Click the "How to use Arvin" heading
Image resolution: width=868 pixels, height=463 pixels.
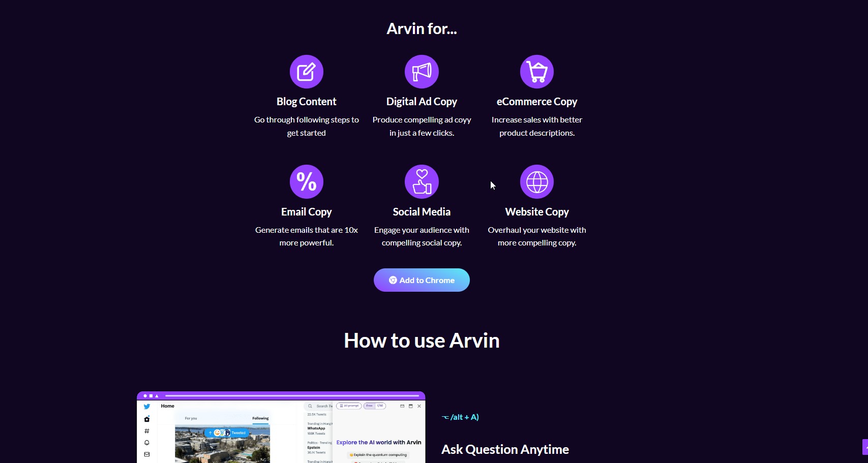pos(422,341)
